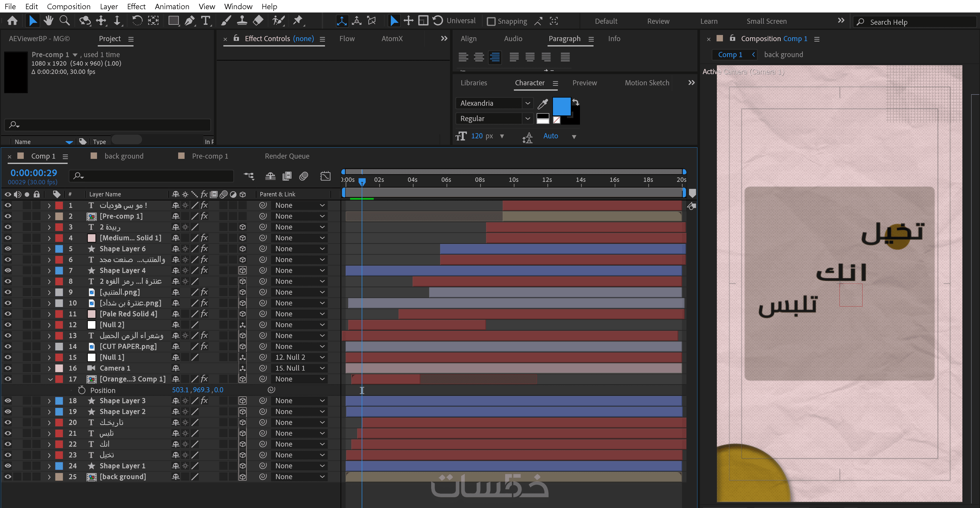
Task: Toggle 3D switch for Shape Layer 4
Action: (x=242, y=270)
